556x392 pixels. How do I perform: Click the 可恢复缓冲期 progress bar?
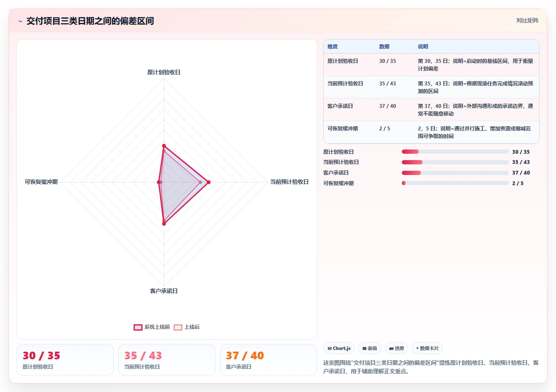click(455, 183)
